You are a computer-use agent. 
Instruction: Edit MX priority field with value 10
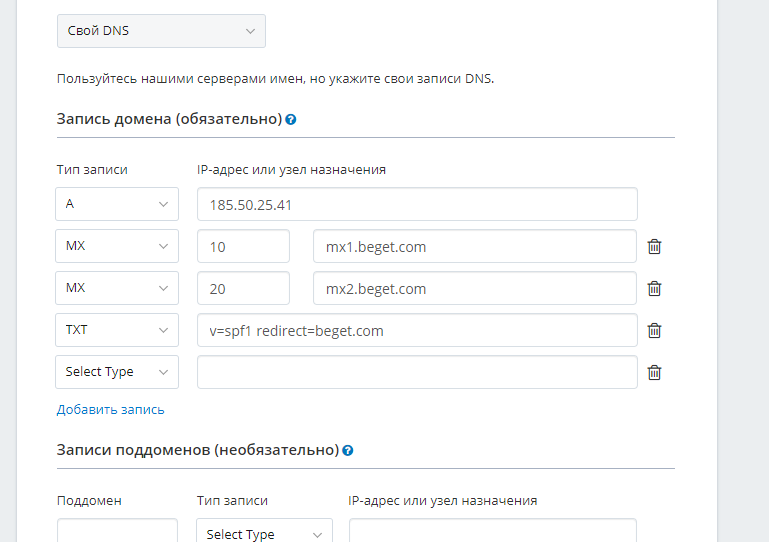coord(244,246)
